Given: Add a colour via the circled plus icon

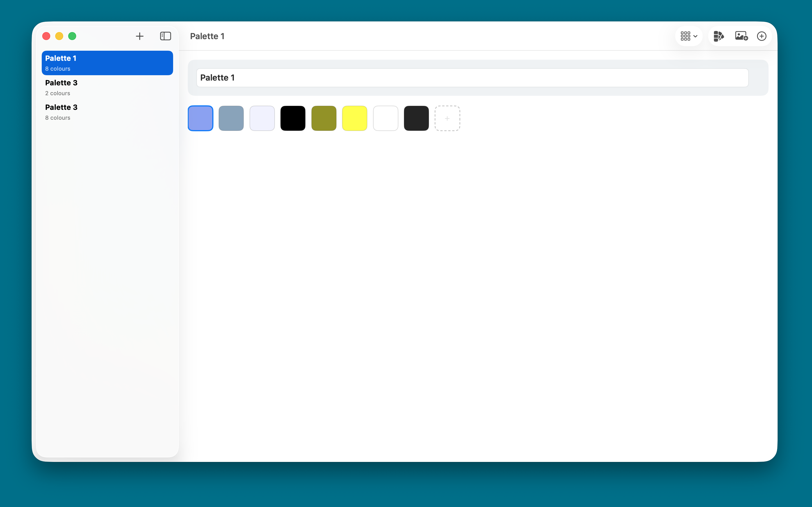Looking at the screenshot, I should [761, 36].
